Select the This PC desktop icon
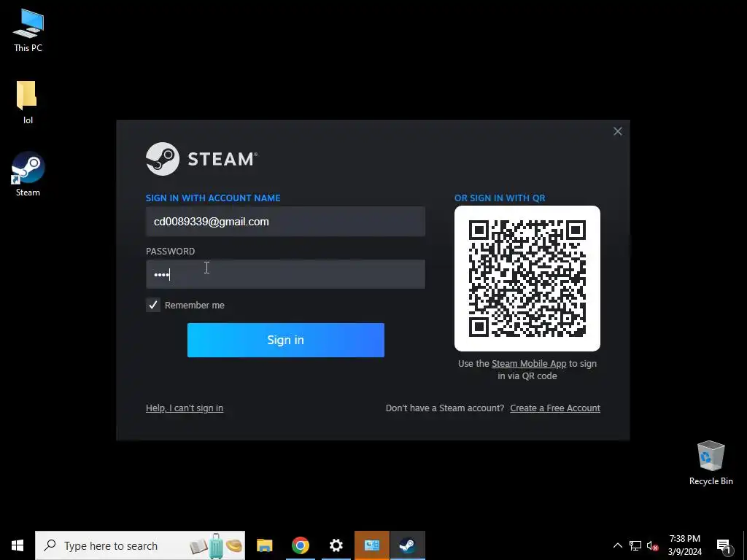Viewport: 747px width, 560px height. [x=28, y=31]
